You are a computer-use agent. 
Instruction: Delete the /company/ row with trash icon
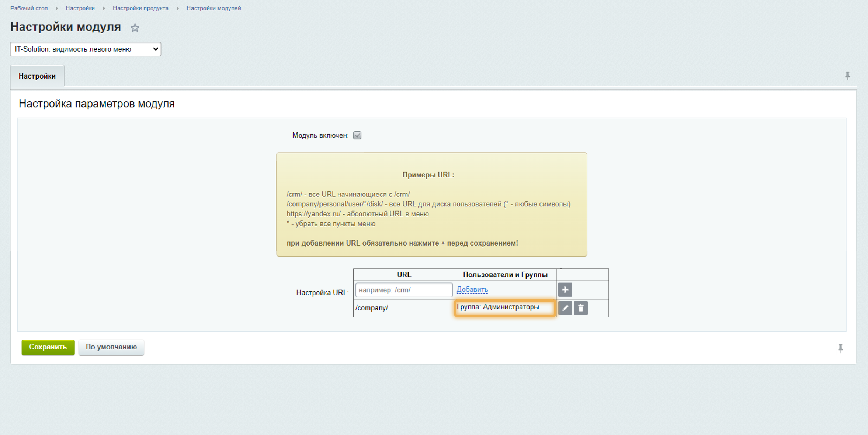click(x=581, y=308)
